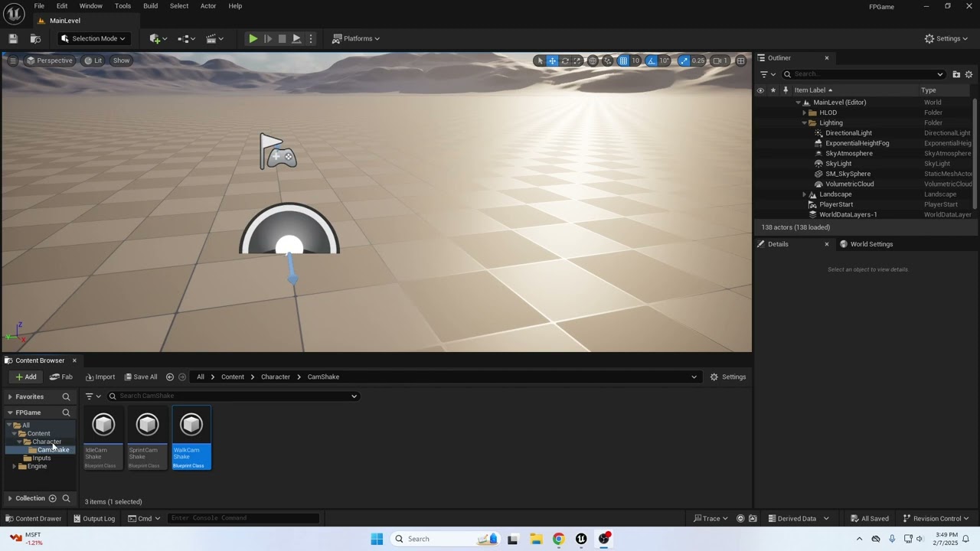Open the Outliner filter options
The image size is (980, 551).
coord(767,74)
